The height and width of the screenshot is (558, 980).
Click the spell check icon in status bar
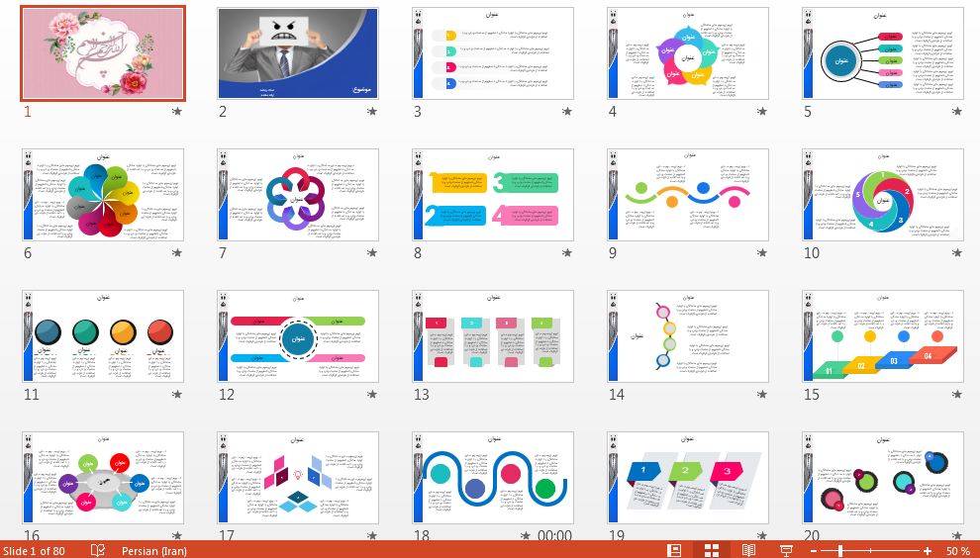98,550
